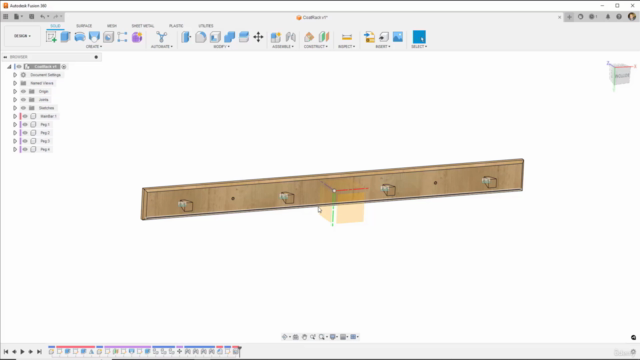Play the timeline history
Viewport: 640px width, 360px height.
22,351
